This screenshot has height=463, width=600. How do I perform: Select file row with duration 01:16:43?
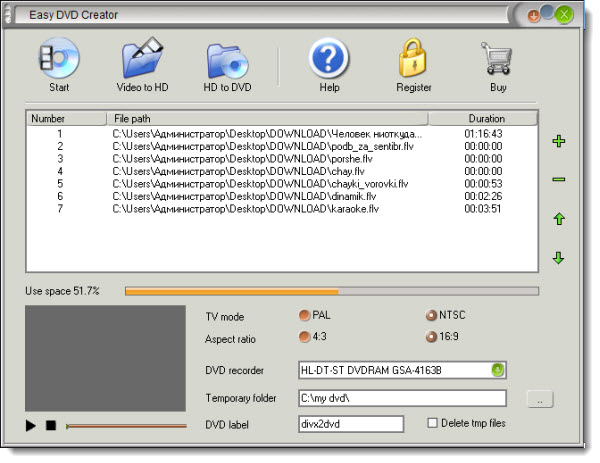pos(282,134)
